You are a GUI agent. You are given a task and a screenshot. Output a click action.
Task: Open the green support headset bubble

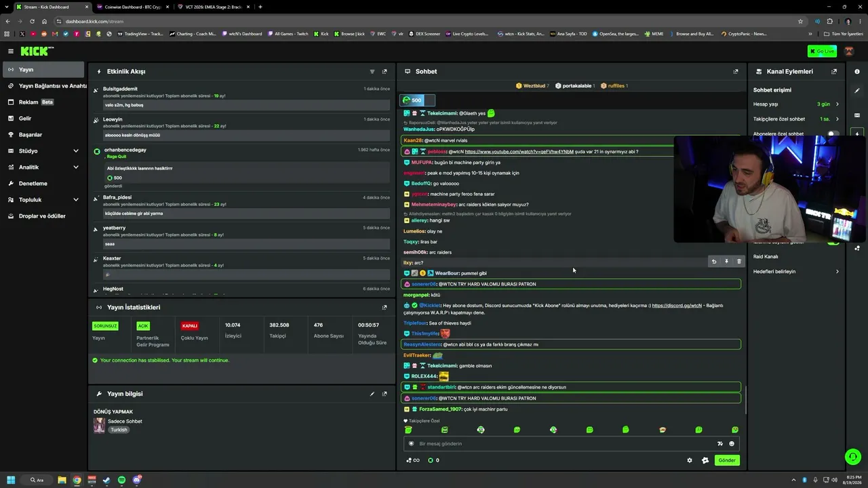(x=853, y=457)
